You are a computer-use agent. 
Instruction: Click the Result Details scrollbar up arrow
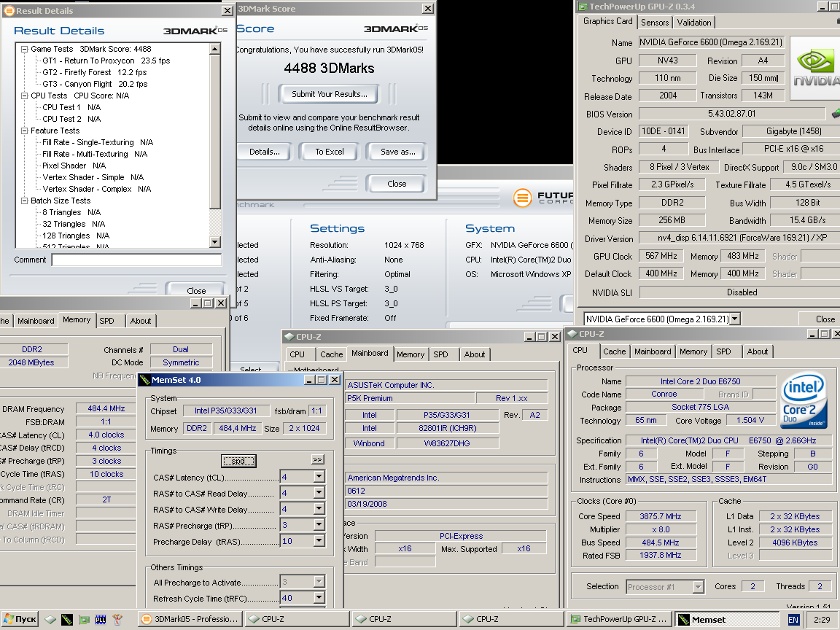[x=215, y=49]
